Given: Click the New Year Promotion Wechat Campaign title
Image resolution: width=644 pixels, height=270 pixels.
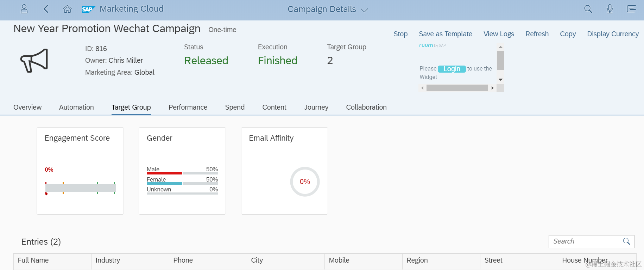Looking at the screenshot, I should (x=107, y=29).
